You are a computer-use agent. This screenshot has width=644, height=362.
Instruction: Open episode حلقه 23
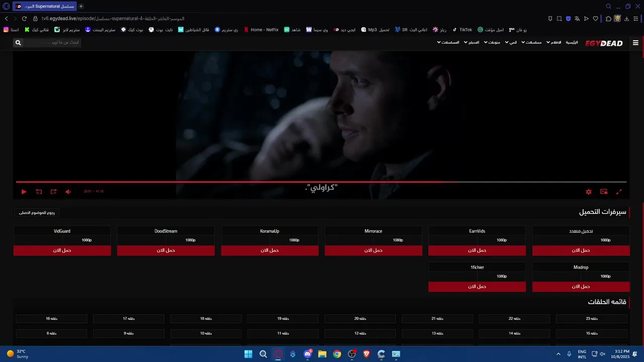592,319
